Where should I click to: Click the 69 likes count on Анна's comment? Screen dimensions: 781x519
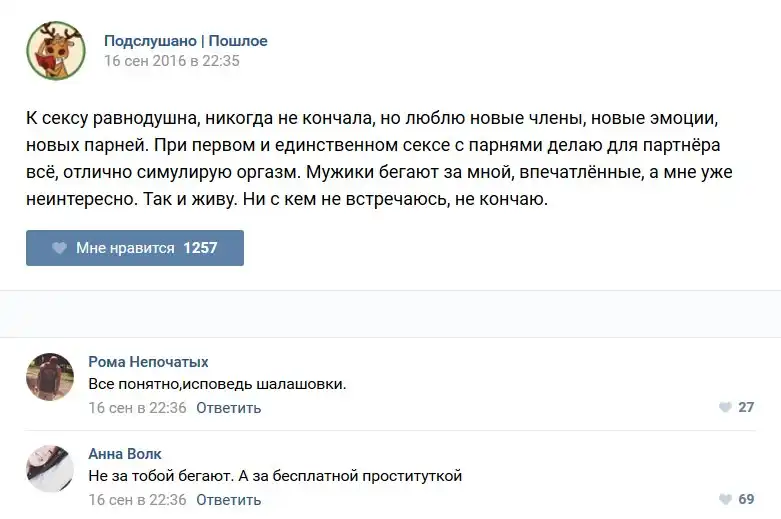point(745,500)
